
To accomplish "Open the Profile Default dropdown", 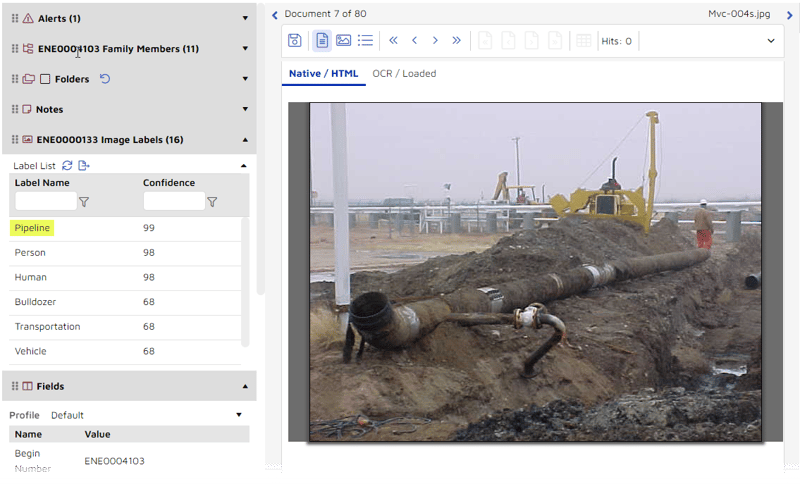I will (239, 415).
